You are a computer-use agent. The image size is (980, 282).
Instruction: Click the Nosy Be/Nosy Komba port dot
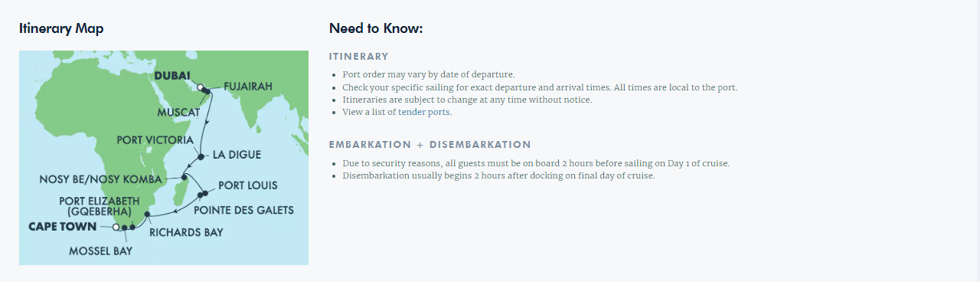point(185,177)
